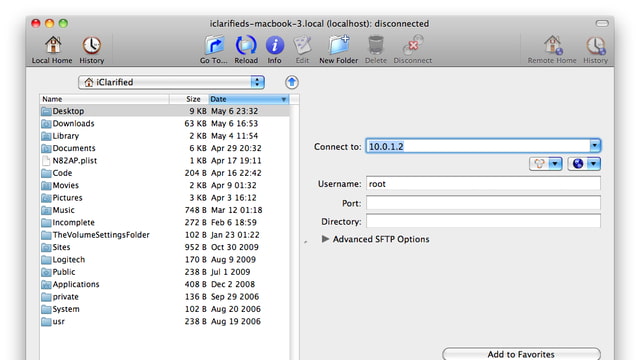Sort by the Name column header
Screen dimensions: 640x360
coord(104,99)
